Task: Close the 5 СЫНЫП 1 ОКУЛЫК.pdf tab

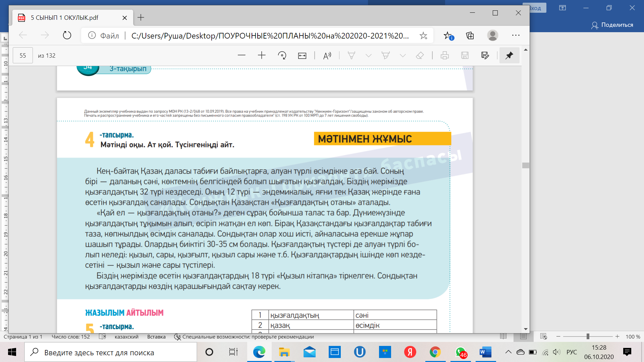Action: tap(124, 18)
